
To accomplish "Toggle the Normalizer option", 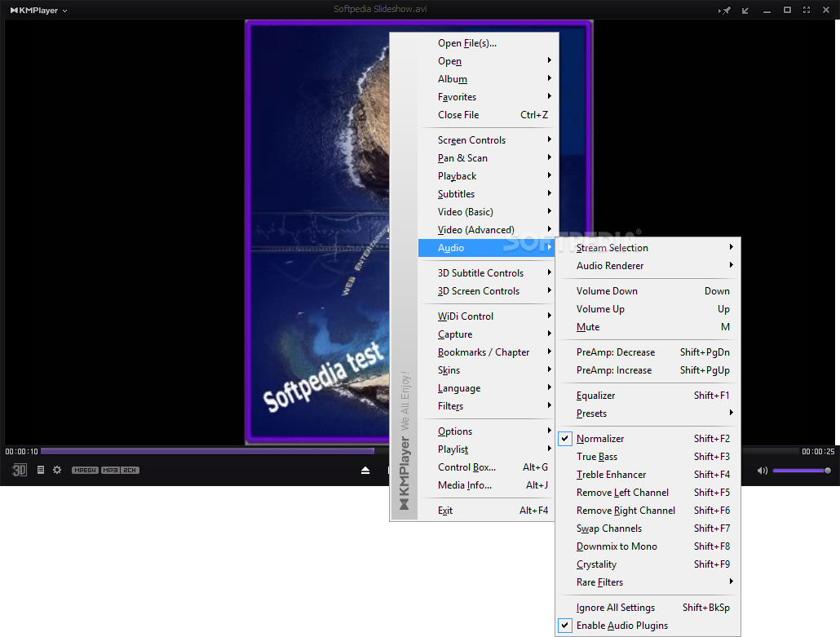I will click(648, 439).
